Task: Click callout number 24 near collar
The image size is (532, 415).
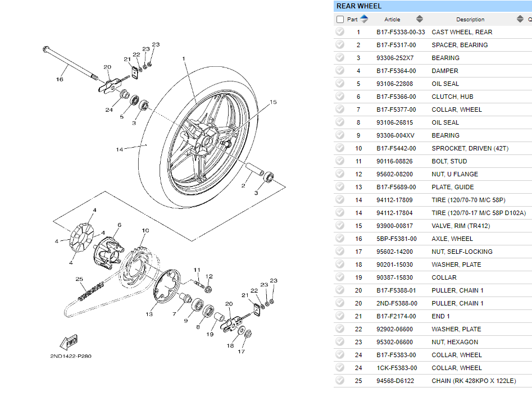Action: pos(109,110)
